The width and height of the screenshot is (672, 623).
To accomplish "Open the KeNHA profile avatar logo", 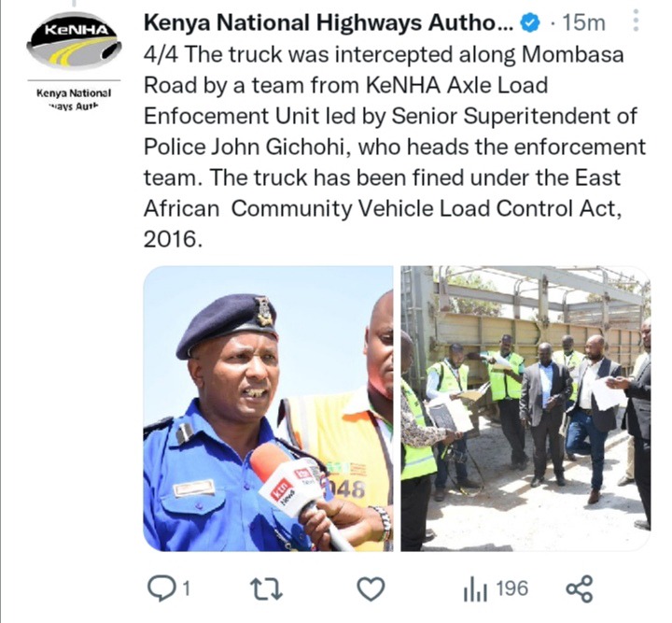I will [x=74, y=41].
